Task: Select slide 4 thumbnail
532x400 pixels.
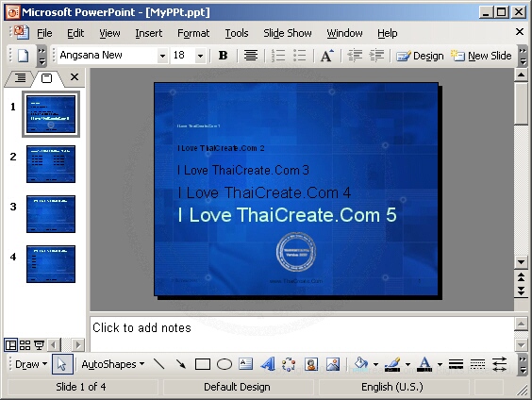Action: click(x=51, y=264)
